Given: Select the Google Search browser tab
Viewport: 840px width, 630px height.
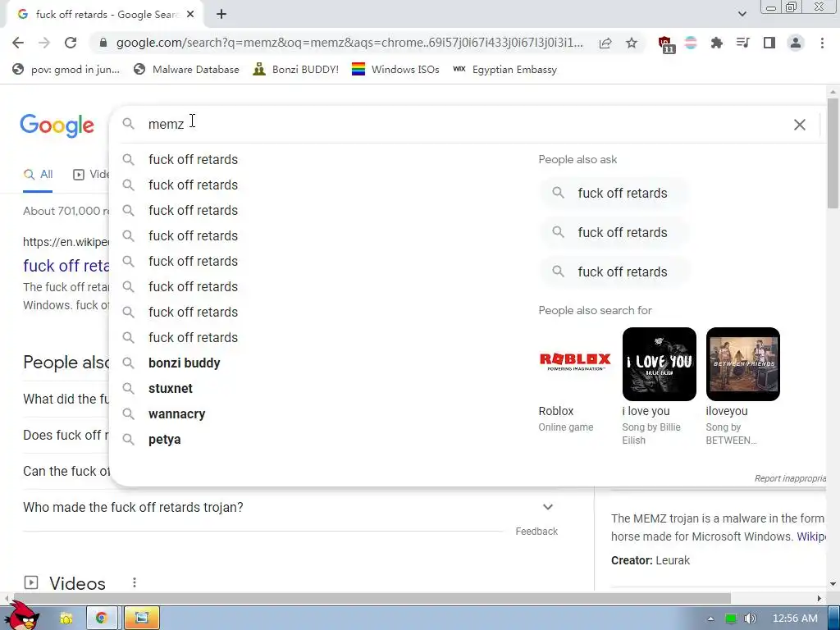Looking at the screenshot, I should (105, 15).
